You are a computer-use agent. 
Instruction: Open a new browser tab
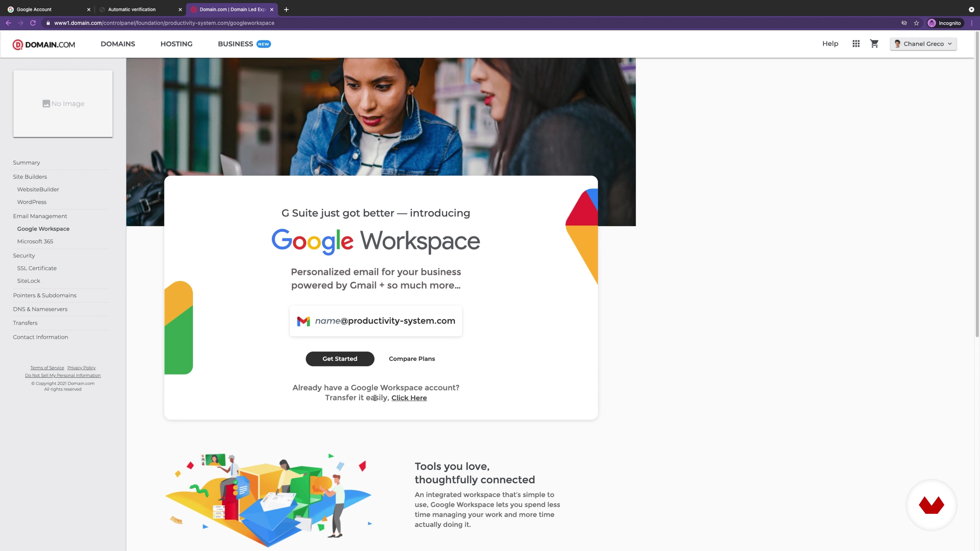(286, 9)
